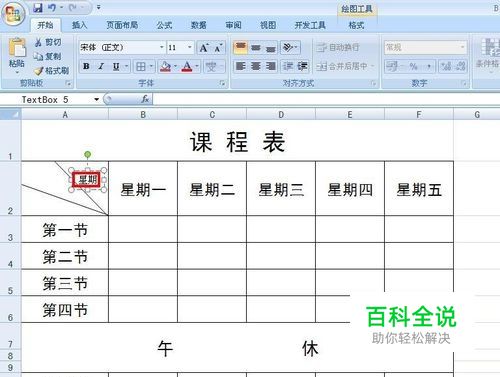Viewport: 500px width, 377px height.
Task: Switch to the 数据 Data tab
Action: pos(199,25)
